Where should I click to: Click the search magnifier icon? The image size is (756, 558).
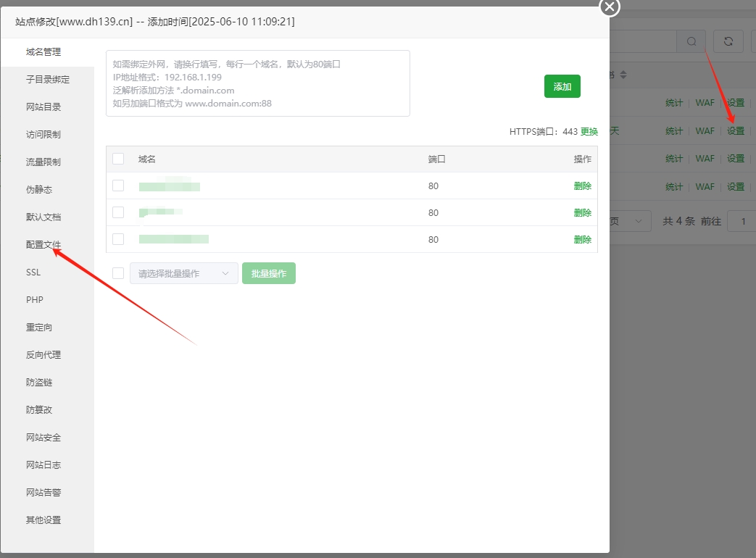coord(691,41)
